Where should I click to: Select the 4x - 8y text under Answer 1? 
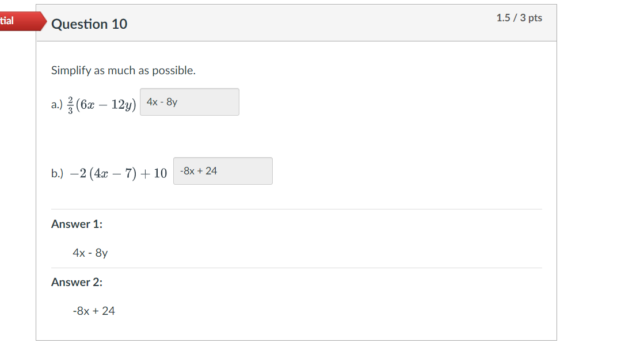[x=90, y=253]
